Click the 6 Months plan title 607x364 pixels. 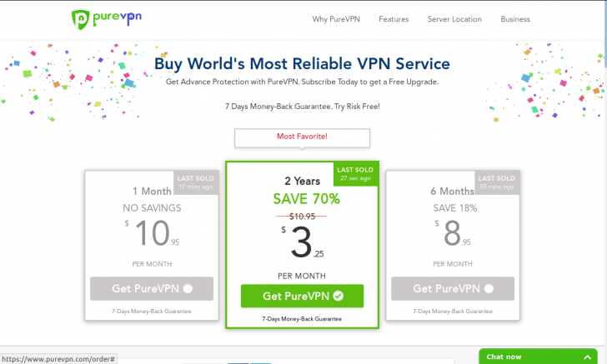tap(452, 191)
